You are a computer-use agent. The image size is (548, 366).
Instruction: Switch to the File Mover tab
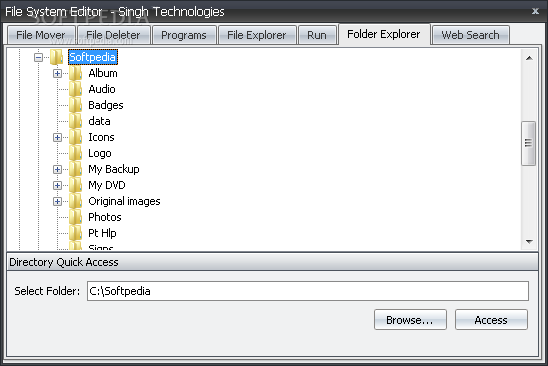tap(41, 35)
